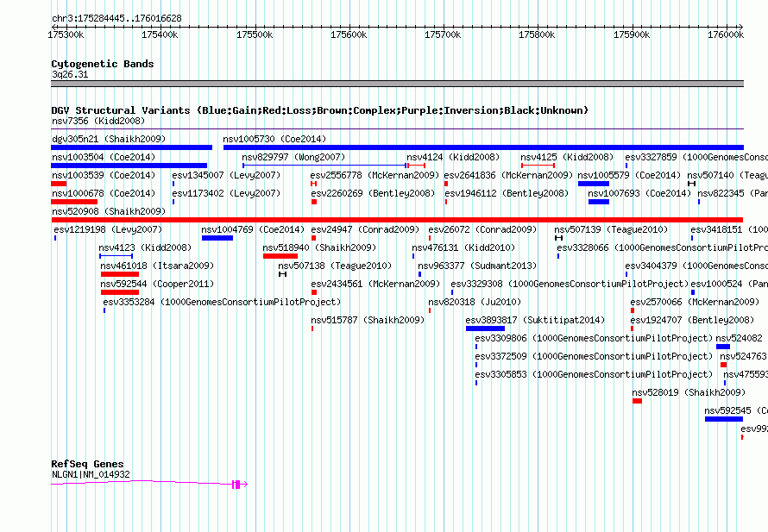Select the 3q26.31 cytogenetic band label
The image size is (768, 532).
click(70, 74)
